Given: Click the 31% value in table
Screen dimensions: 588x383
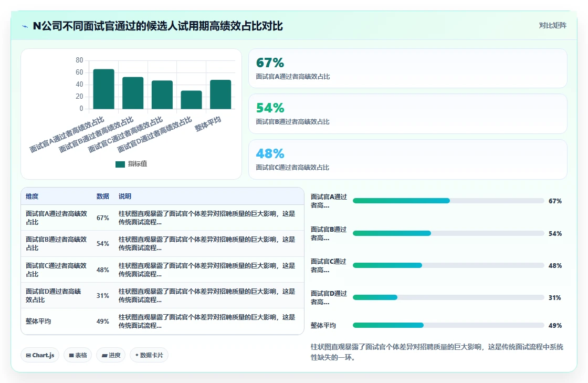Looking at the screenshot, I should pyautogui.click(x=103, y=296).
